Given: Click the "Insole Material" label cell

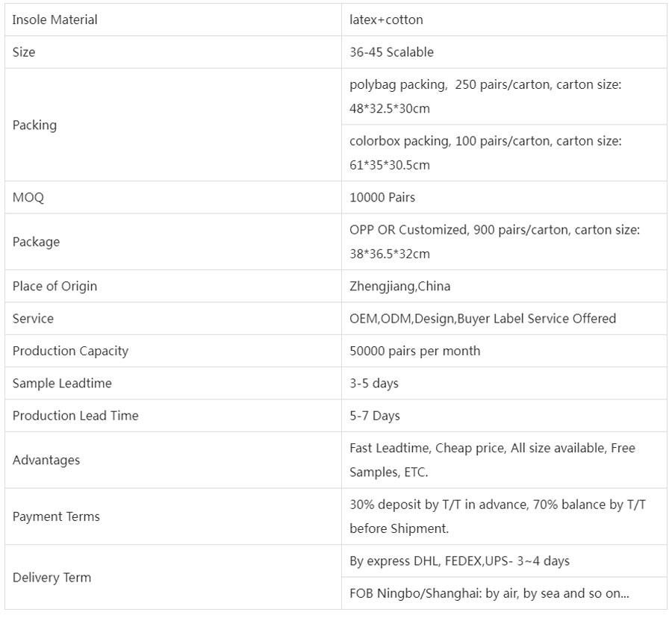Looking at the screenshot, I should click(x=55, y=20).
